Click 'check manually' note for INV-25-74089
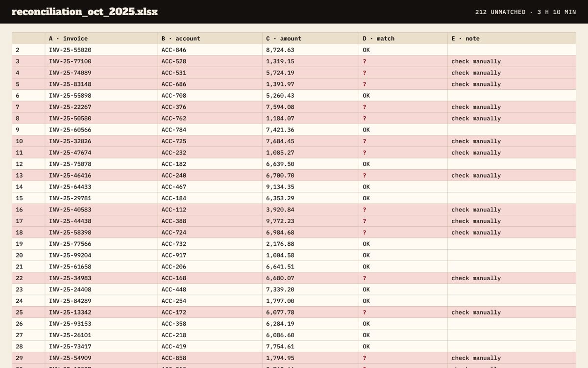 click(x=512, y=73)
